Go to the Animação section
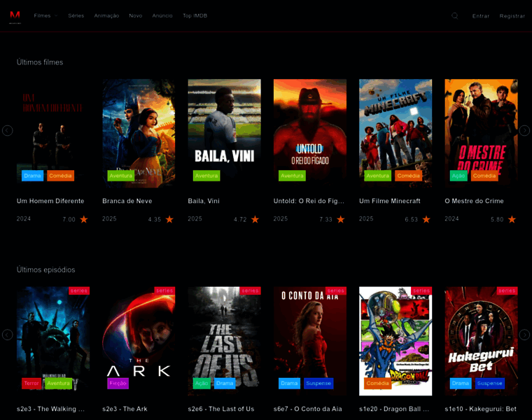Viewport: 532px width, 420px height. click(106, 15)
